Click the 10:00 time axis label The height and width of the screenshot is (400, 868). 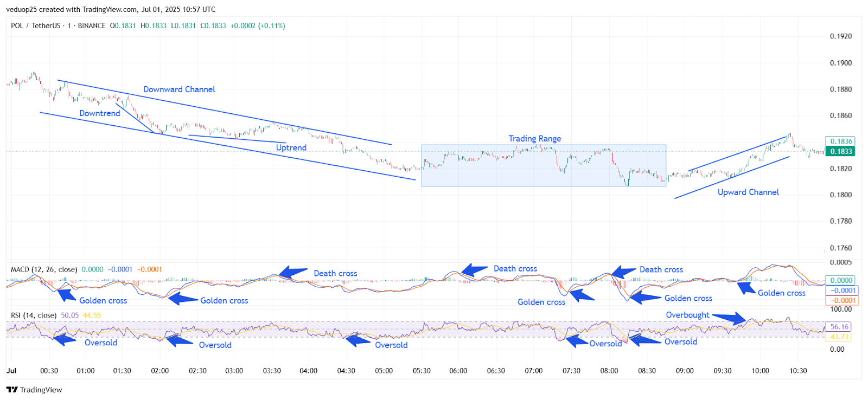point(760,371)
